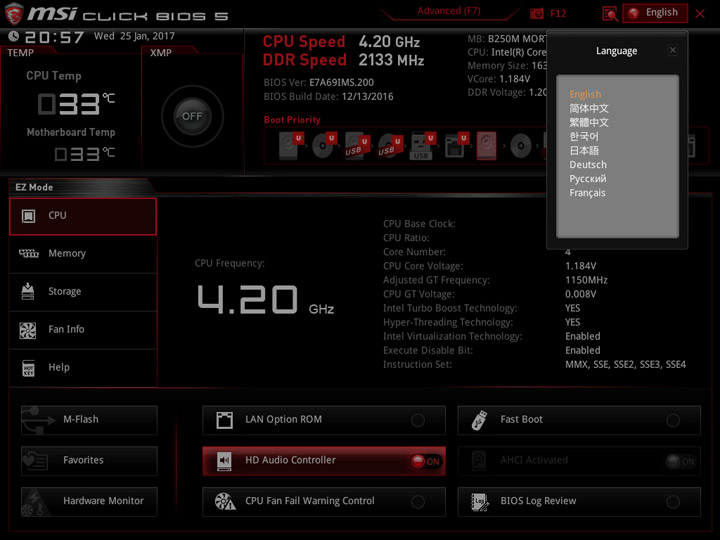Screen dimensions: 720x540
Task: Open the CPU section in EZ Mode
Action: coord(83,216)
